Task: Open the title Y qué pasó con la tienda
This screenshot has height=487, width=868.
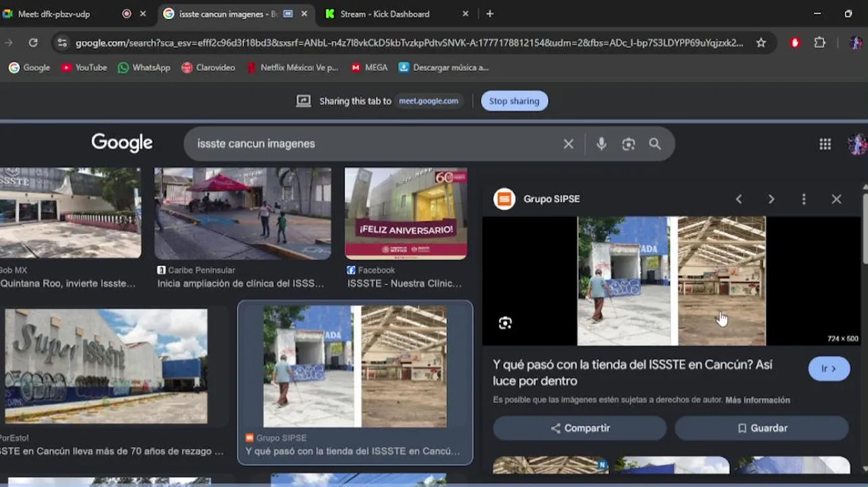Action: click(x=632, y=373)
